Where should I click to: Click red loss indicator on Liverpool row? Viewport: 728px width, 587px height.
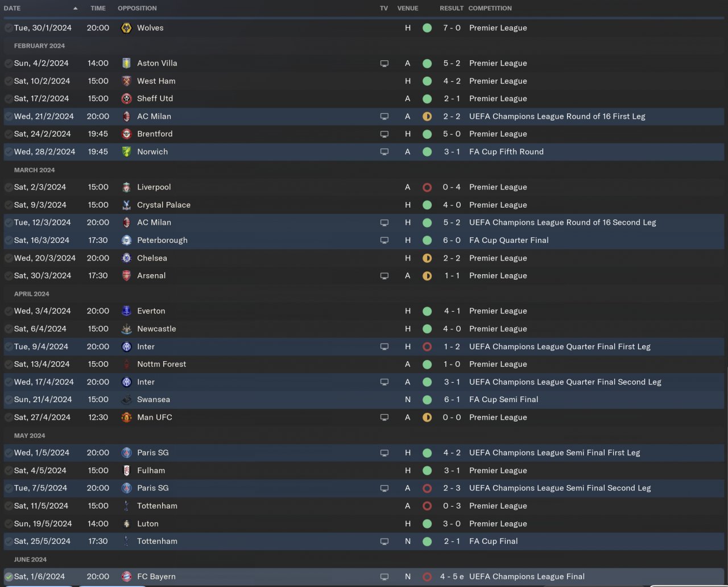[427, 187]
